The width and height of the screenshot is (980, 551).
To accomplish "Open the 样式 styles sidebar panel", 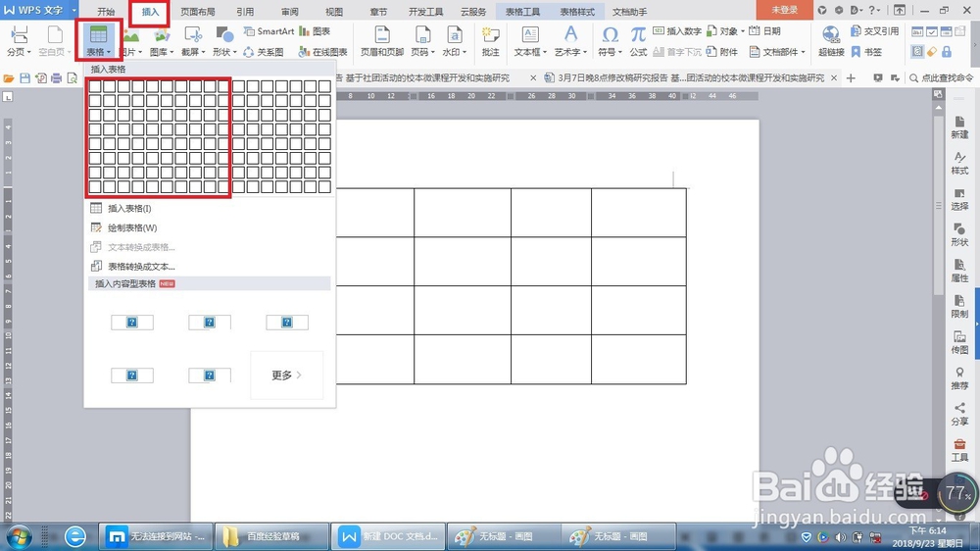I will click(x=959, y=163).
